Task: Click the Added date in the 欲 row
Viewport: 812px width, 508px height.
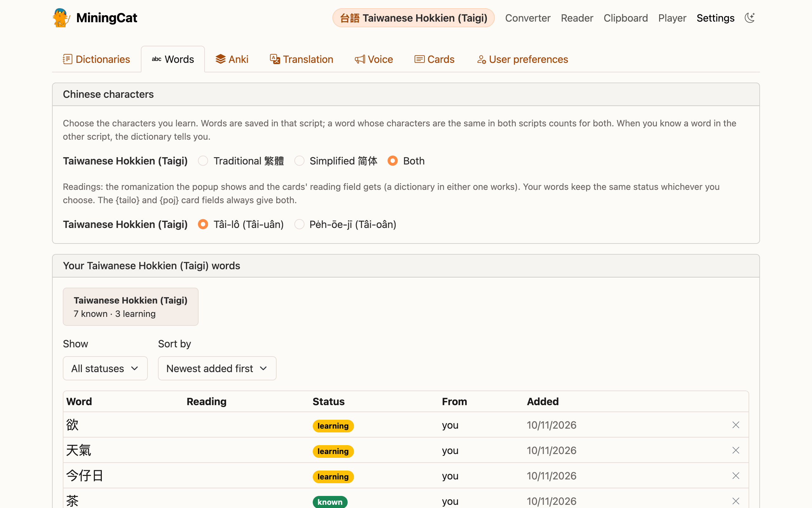Action: point(551,425)
